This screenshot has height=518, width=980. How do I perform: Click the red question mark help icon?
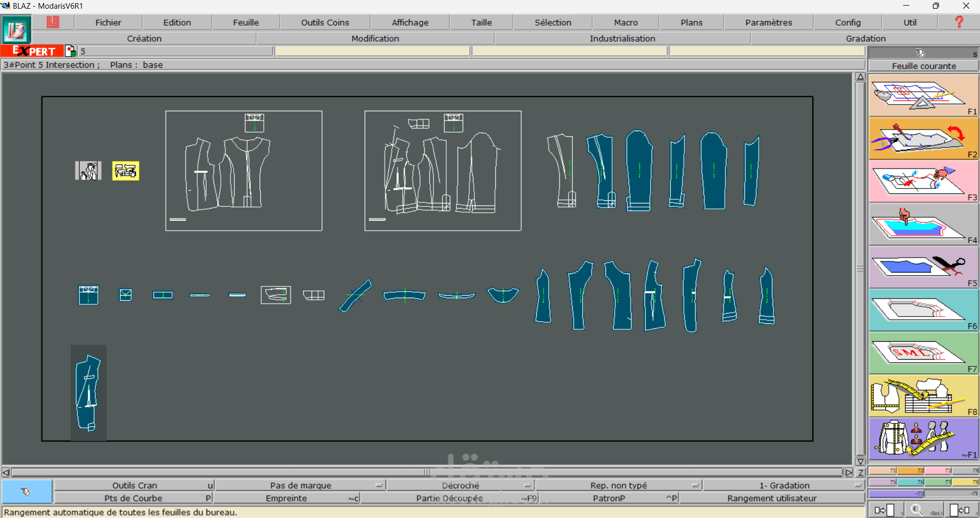pyautogui.click(x=958, y=22)
